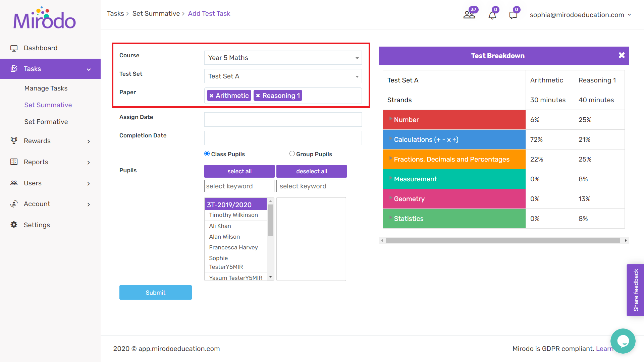Click the Reports icon in sidebar
Viewport: 644px width, 362px height.
(14, 162)
